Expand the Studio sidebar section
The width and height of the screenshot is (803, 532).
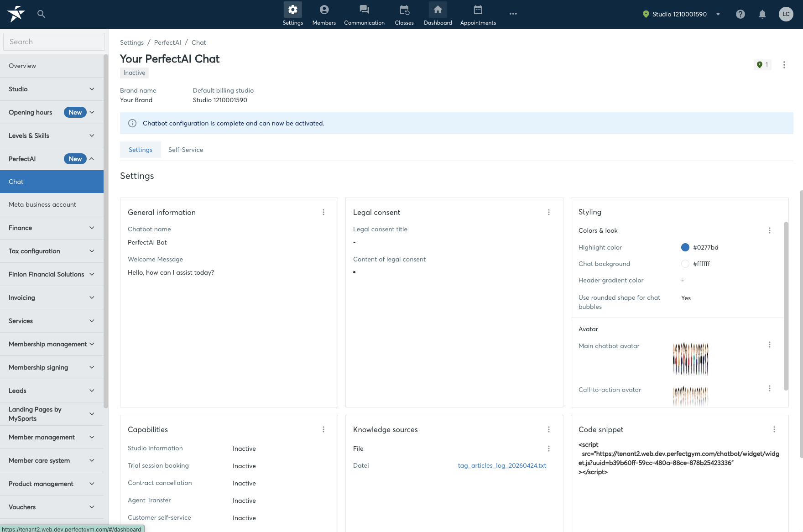[52, 89]
